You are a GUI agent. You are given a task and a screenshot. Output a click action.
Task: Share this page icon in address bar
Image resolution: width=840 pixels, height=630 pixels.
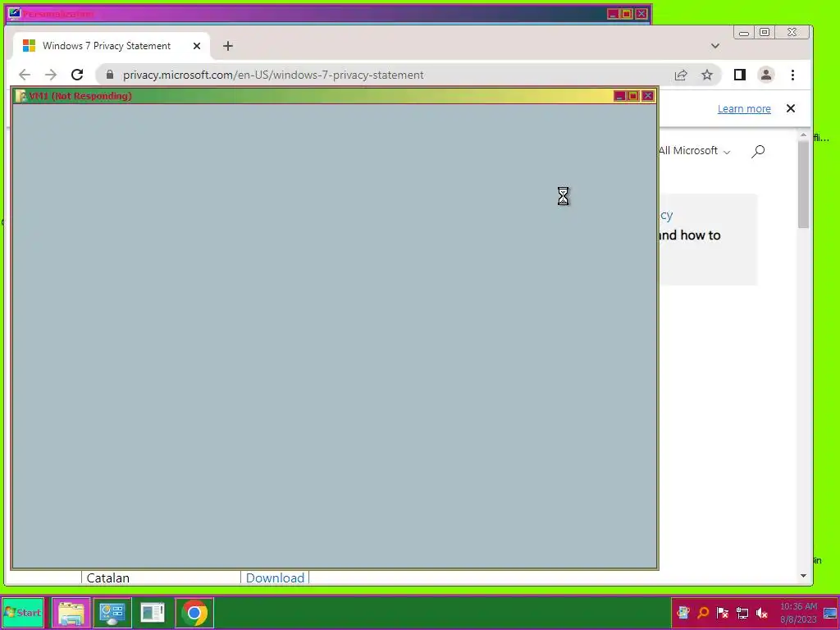[681, 75]
